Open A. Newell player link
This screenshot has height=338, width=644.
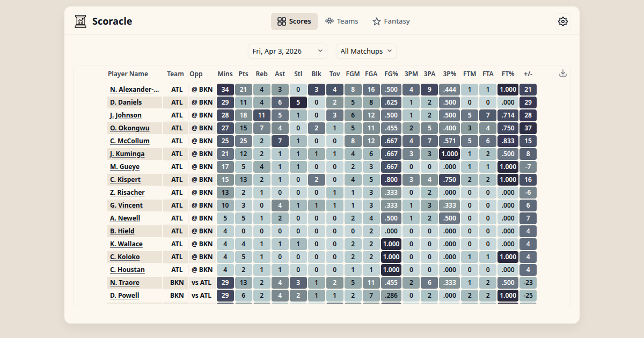tap(125, 218)
